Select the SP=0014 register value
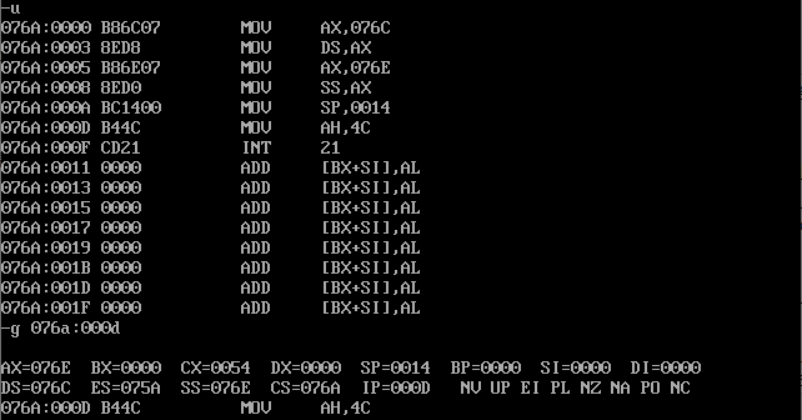The height and width of the screenshot is (420, 802). point(395,368)
